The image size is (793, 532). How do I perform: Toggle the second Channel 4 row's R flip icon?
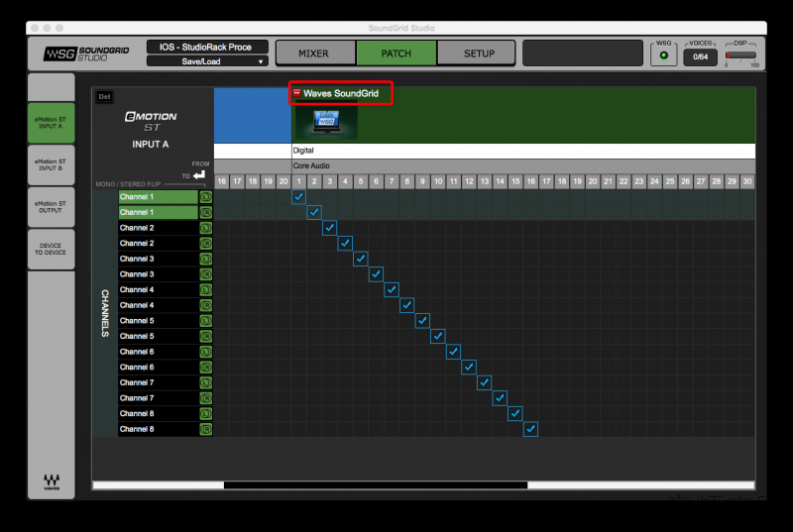click(x=206, y=305)
